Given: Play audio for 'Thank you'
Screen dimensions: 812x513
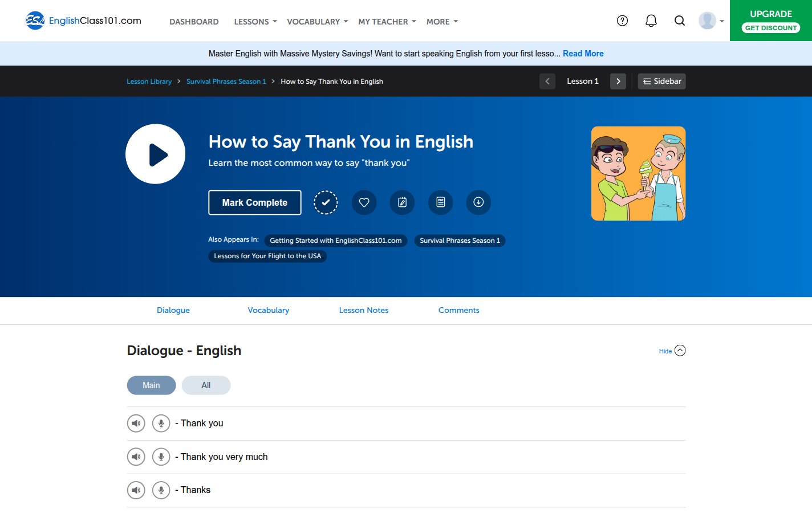Looking at the screenshot, I should (136, 424).
